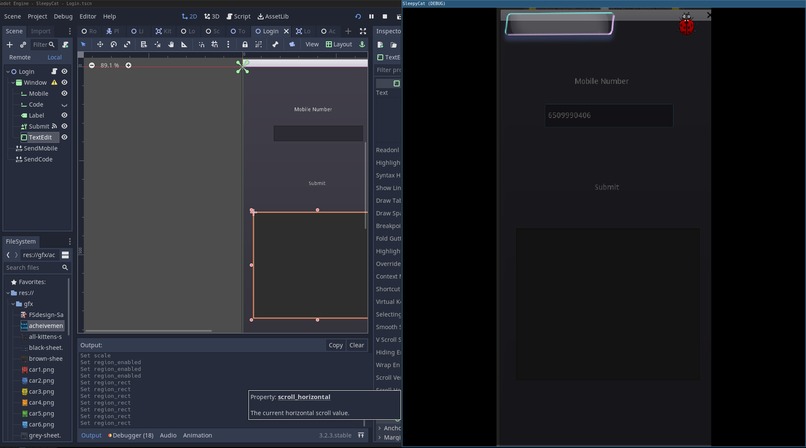Viewport: 806px width, 448px height.
Task: Activate the Rotate Mode tool
Action: coord(114,45)
